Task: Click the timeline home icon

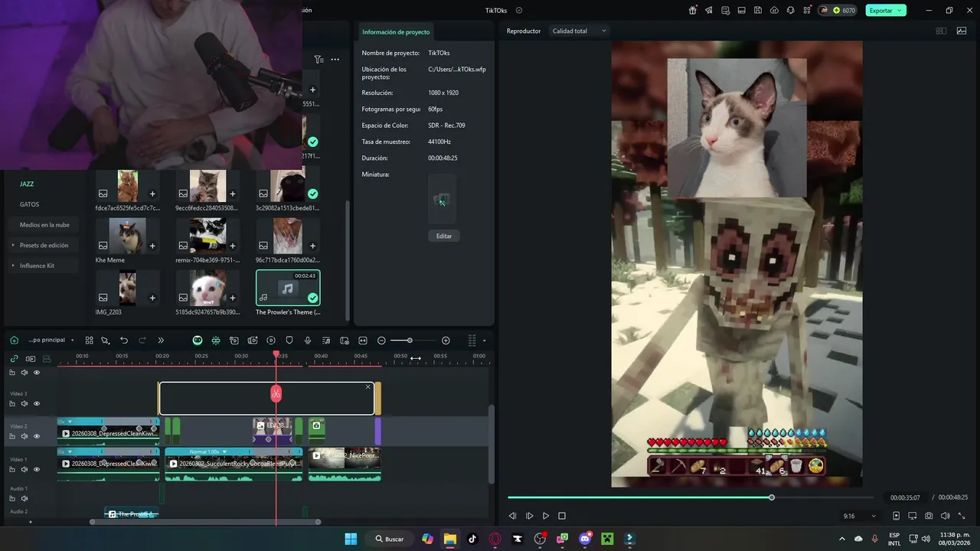Action: [x=14, y=340]
